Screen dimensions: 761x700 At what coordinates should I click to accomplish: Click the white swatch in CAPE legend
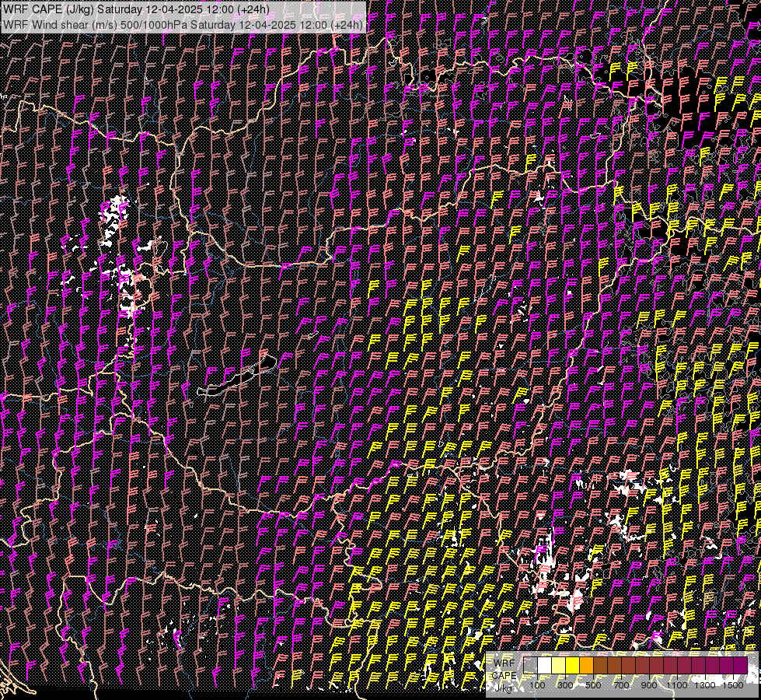545,665
